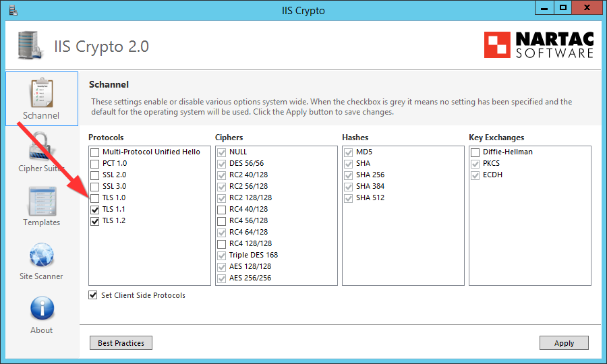
Task: Toggle the MD5 hash checkbox
Action: pyautogui.click(x=349, y=152)
